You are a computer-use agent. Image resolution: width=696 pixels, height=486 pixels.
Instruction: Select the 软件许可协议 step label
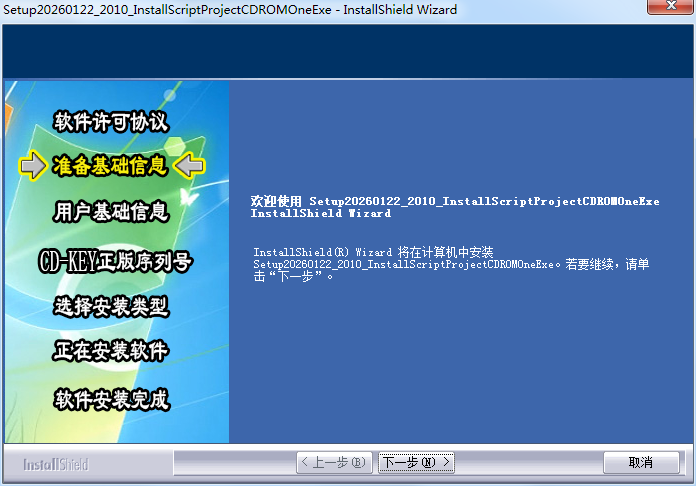(x=111, y=121)
